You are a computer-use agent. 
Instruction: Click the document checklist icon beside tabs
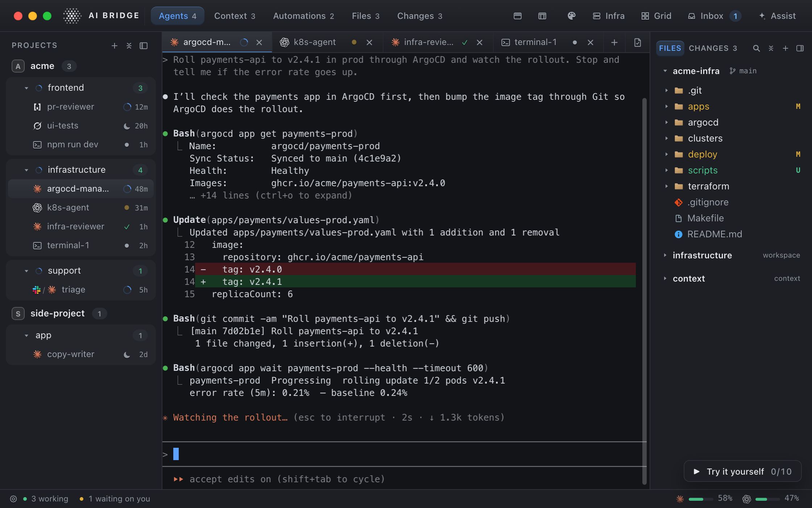click(x=638, y=42)
